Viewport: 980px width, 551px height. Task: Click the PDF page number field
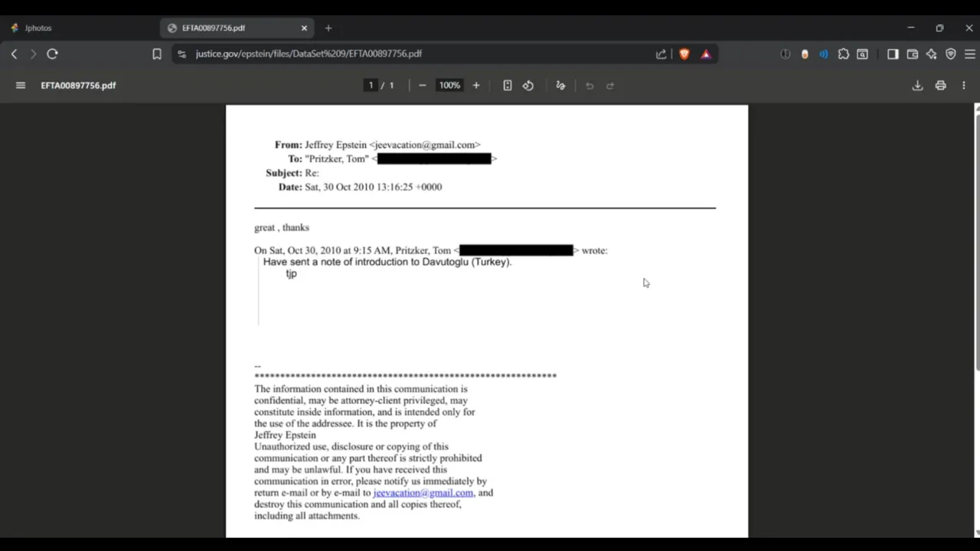click(371, 85)
